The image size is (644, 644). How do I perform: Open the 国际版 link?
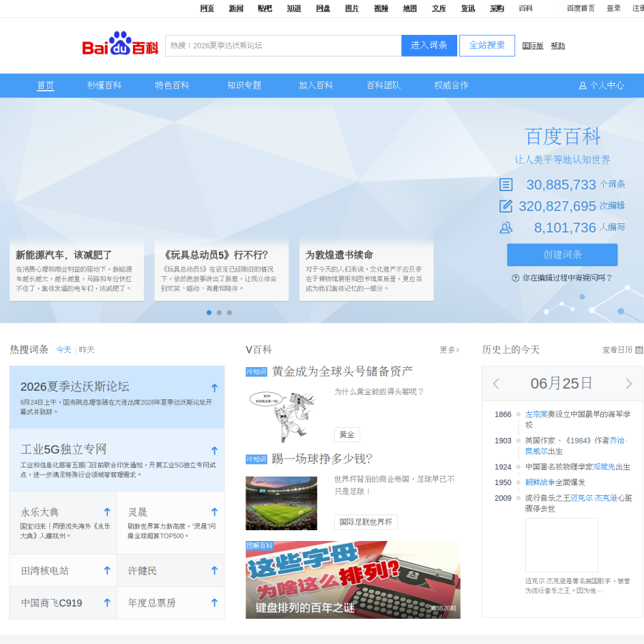(x=532, y=46)
